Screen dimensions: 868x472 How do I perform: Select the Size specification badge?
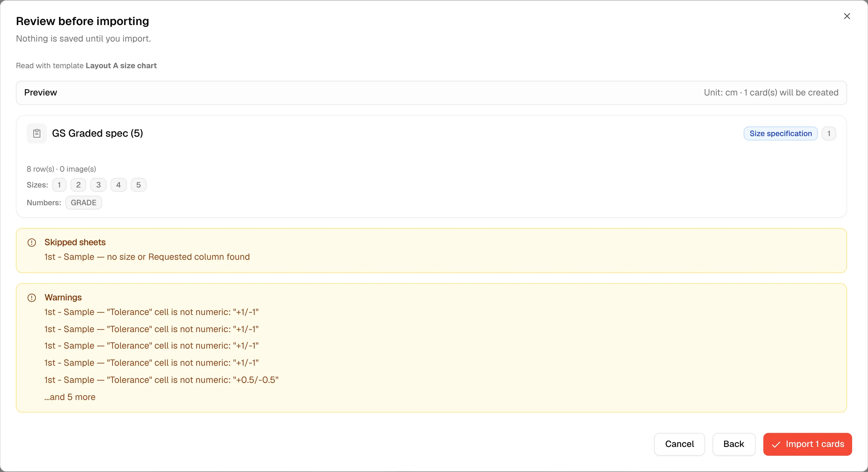click(780, 134)
